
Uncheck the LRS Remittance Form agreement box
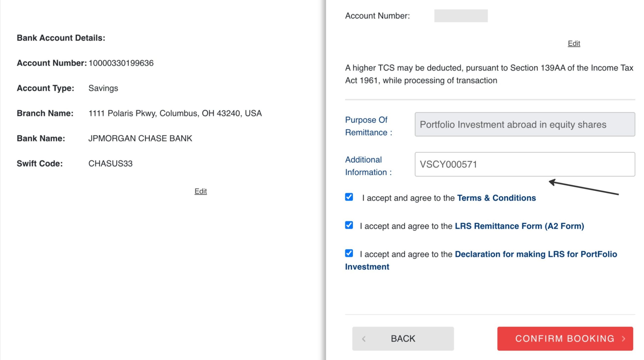[x=349, y=225]
